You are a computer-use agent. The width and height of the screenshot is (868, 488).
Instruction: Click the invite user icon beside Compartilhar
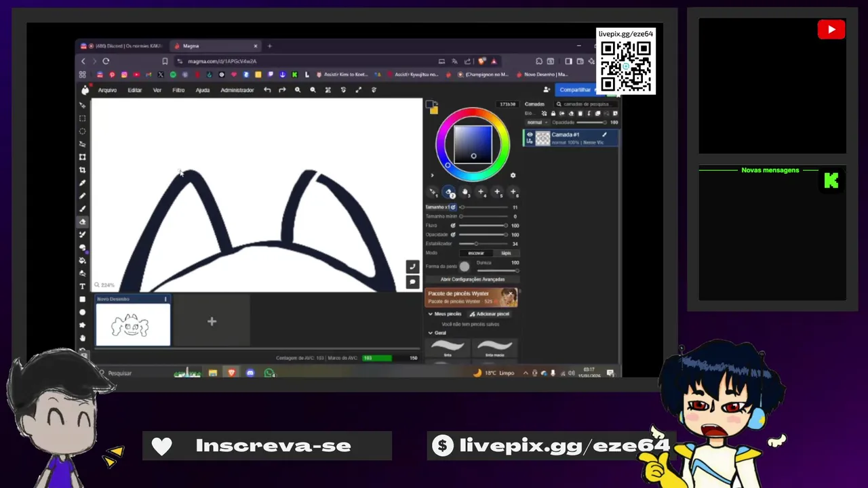[547, 89]
